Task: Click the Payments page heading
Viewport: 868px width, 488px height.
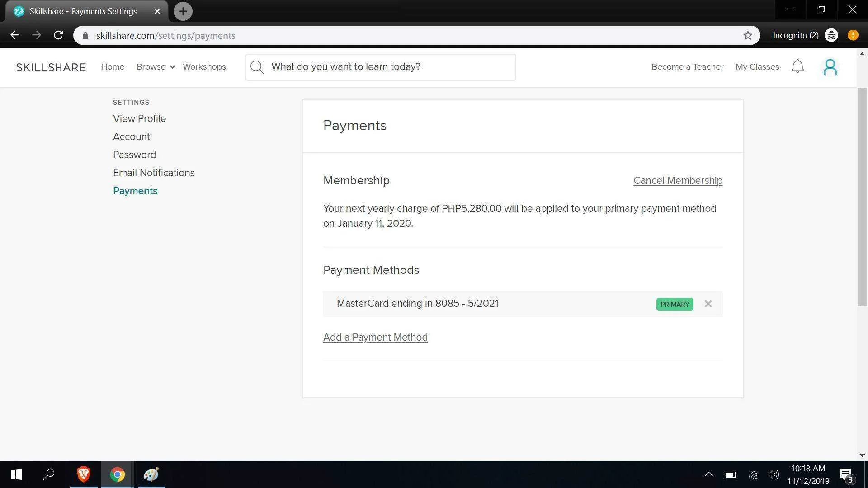Action: point(355,126)
